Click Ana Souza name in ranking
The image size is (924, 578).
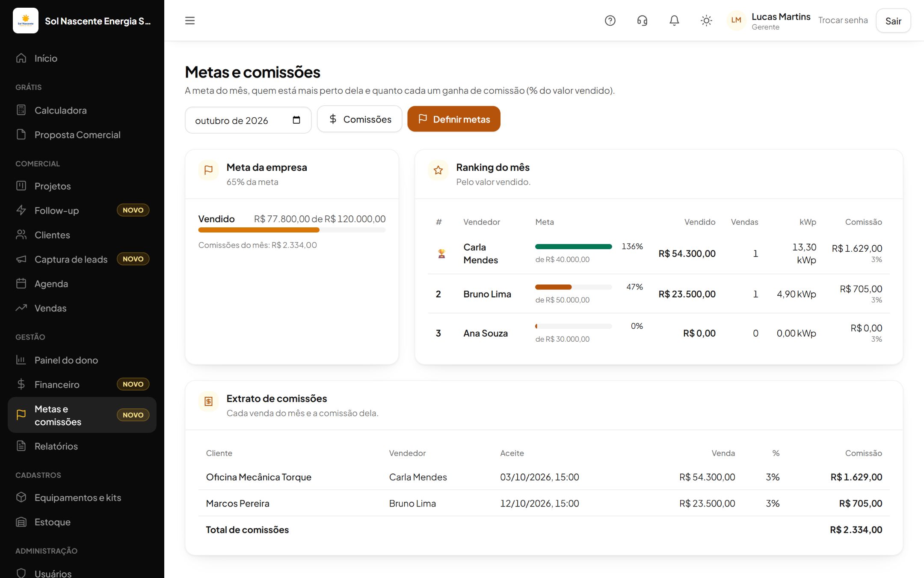[x=486, y=333]
